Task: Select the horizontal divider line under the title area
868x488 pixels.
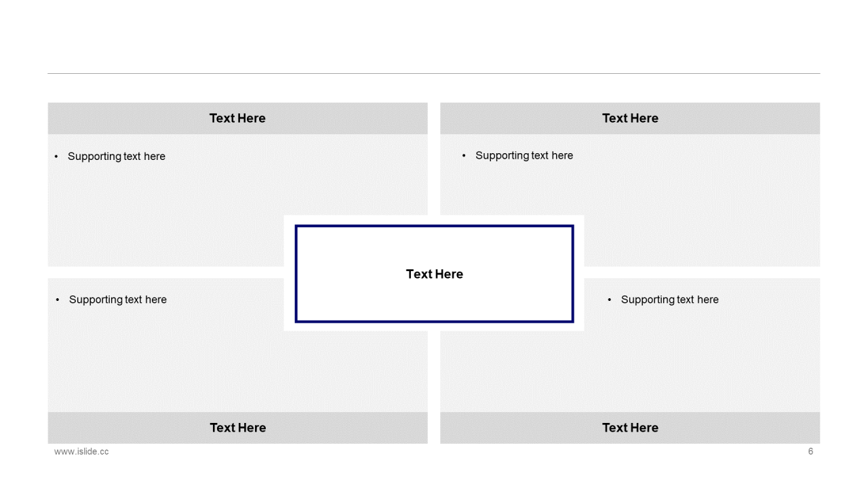Action: pos(434,73)
